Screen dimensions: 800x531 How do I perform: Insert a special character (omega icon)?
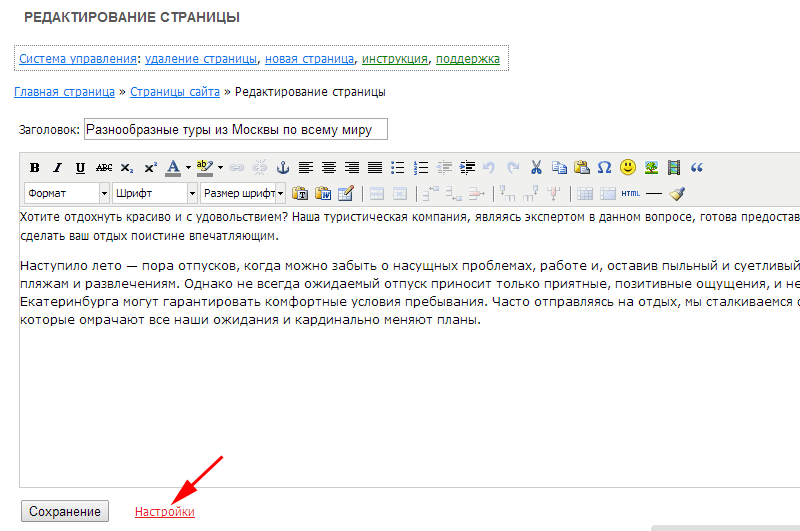pyautogui.click(x=604, y=168)
